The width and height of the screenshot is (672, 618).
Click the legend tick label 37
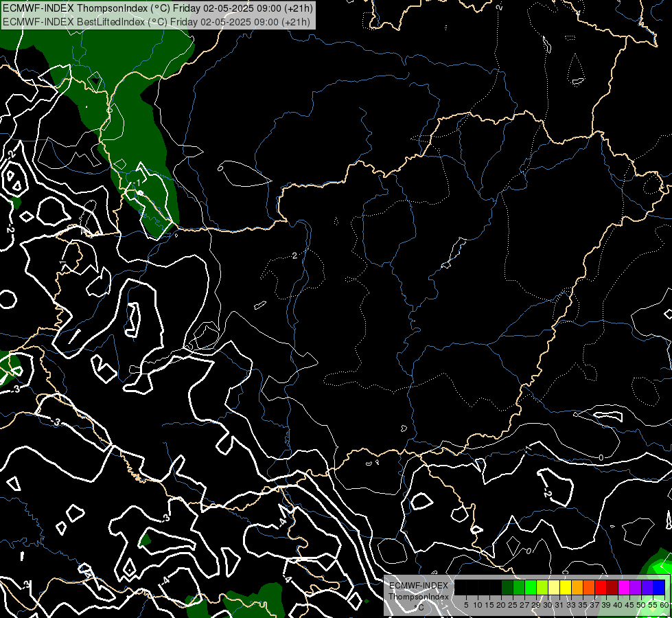(594, 605)
